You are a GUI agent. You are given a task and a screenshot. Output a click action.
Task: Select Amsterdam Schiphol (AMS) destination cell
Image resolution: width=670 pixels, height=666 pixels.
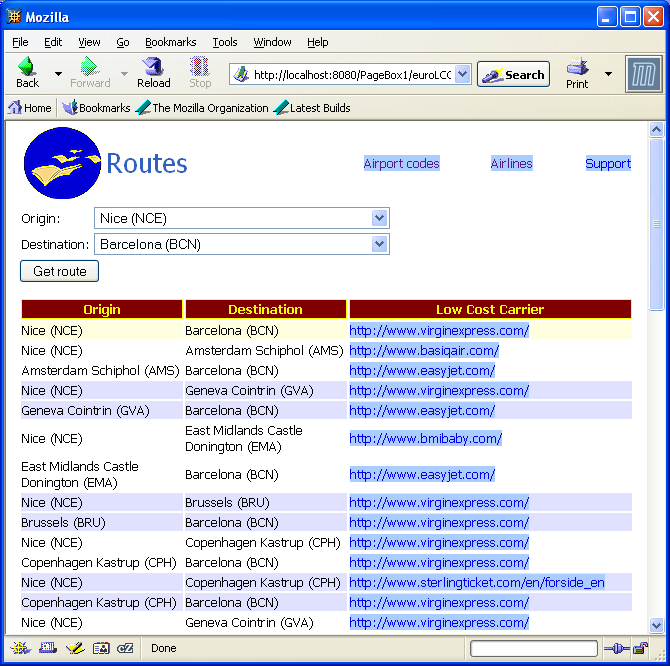click(264, 351)
